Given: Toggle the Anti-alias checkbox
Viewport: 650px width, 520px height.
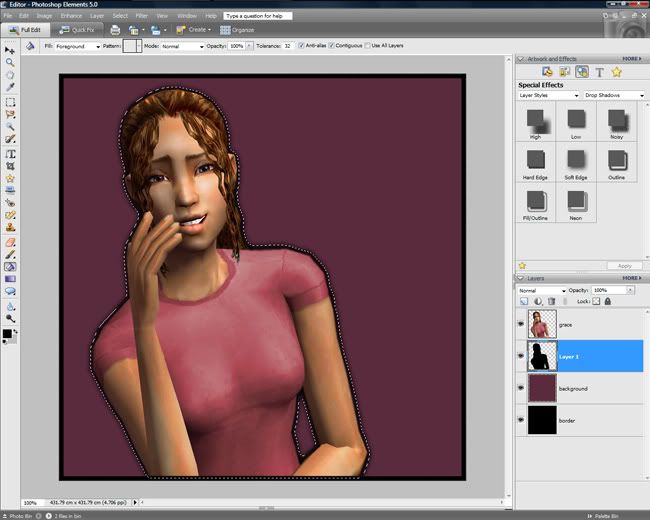Looking at the screenshot, I should pyautogui.click(x=301, y=46).
